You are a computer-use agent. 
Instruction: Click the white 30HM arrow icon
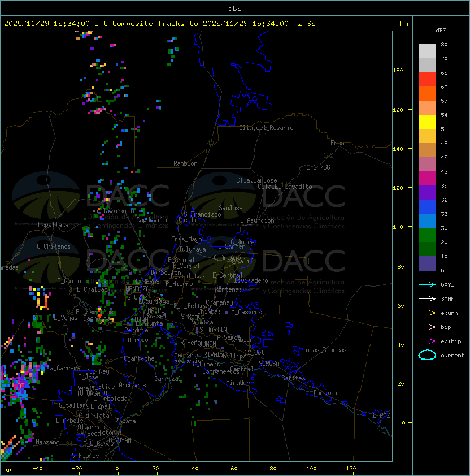coord(427,298)
